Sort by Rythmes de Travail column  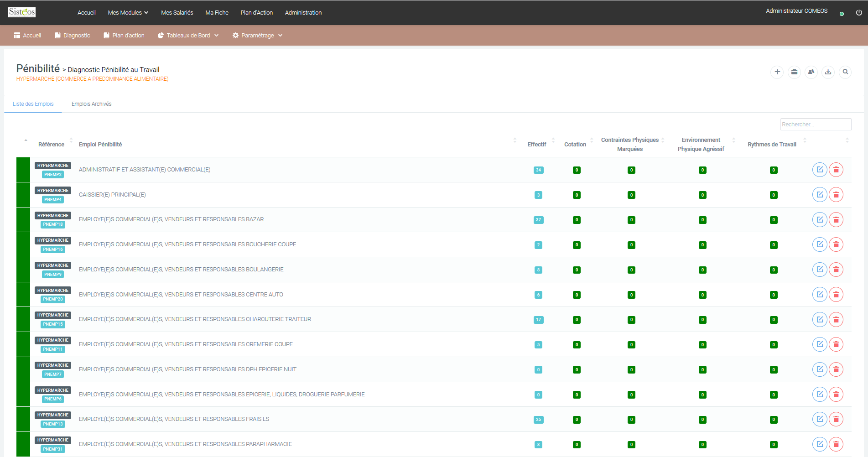[772, 145]
